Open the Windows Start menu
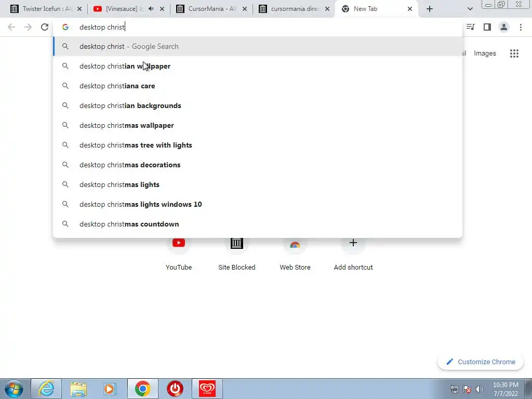The width and height of the screenshot is (532, 399). pos(14,389)
